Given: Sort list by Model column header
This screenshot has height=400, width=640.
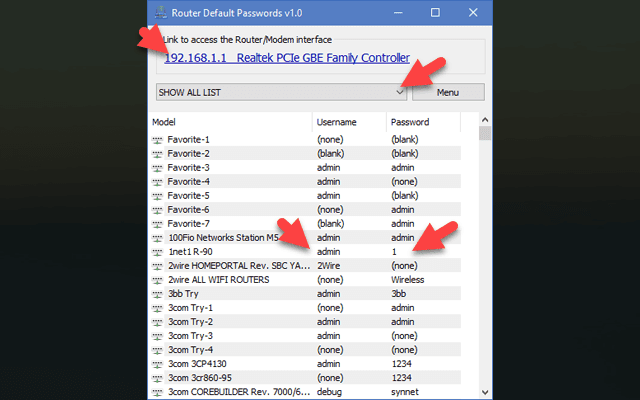Looking at the screenshot, I should (230, 122).
